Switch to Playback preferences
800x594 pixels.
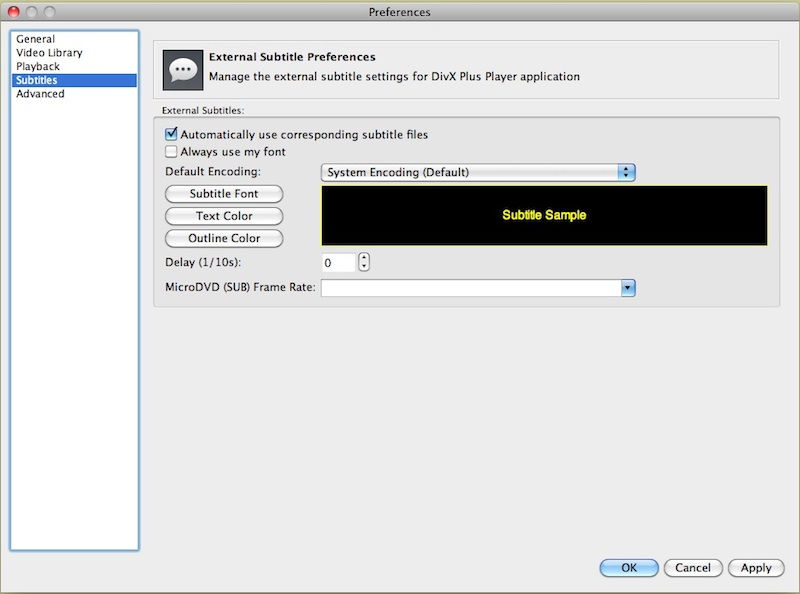pyautogui.click(x=38, y=66)
